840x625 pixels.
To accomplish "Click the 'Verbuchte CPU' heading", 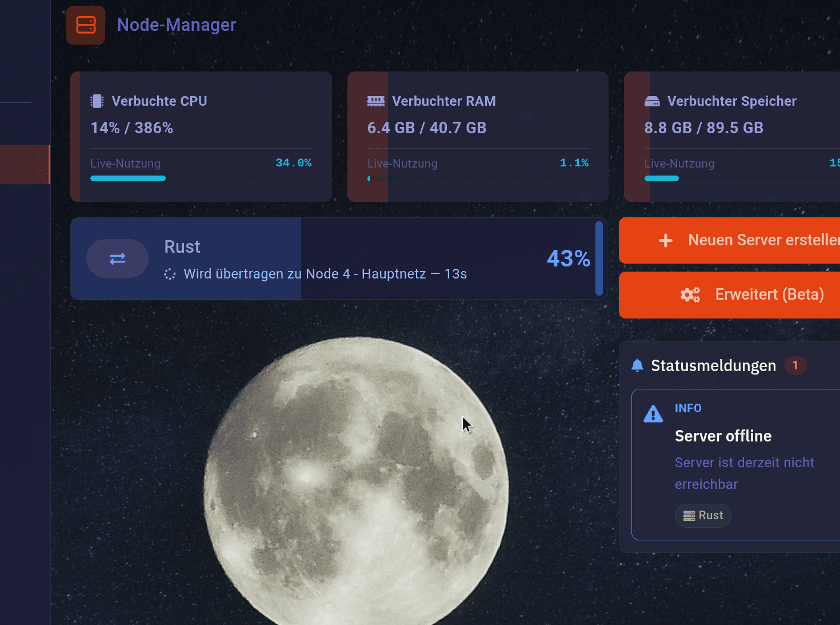I will (159, 101).
